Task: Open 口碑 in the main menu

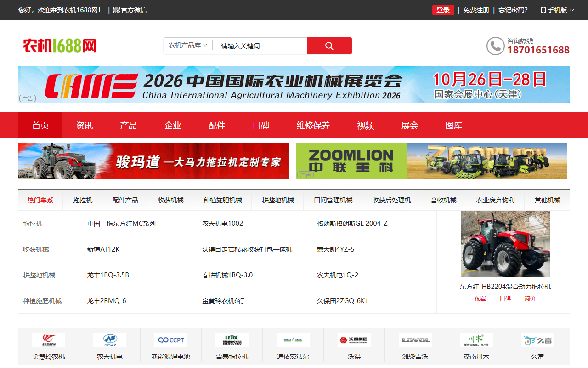Action: click(x=261, y=125)
